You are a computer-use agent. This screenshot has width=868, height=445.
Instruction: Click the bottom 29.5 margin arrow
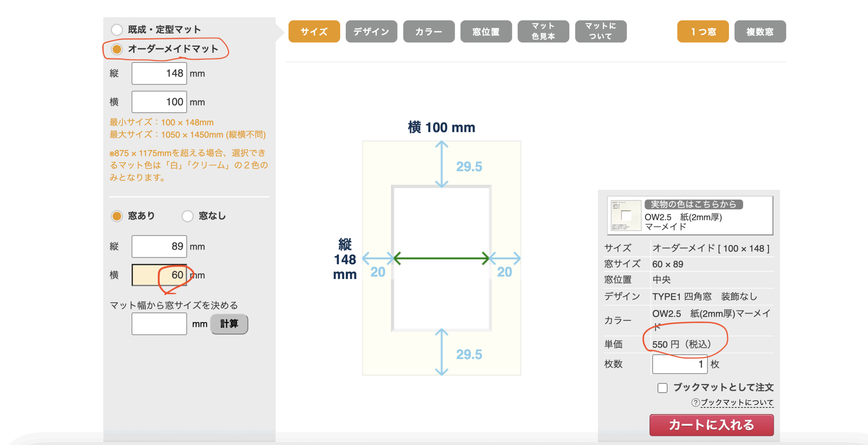[x=441, y=352]
